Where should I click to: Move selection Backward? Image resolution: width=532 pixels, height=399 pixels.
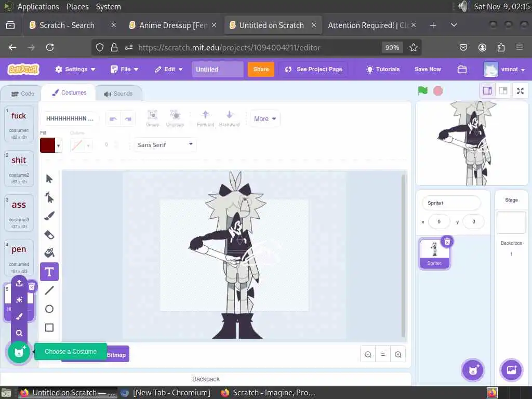[229, 118]
